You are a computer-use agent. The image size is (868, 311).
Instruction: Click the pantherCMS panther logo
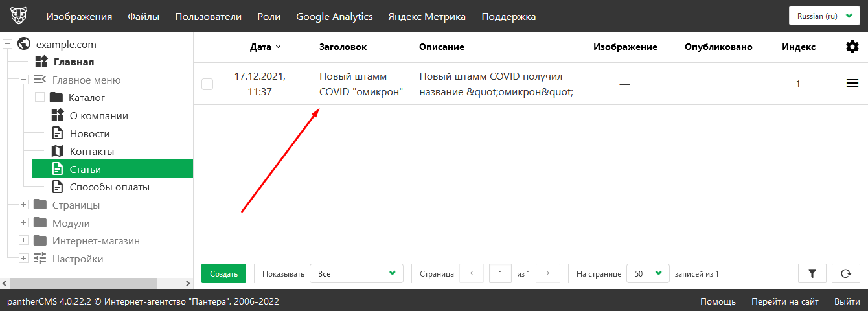pos(18,16)
